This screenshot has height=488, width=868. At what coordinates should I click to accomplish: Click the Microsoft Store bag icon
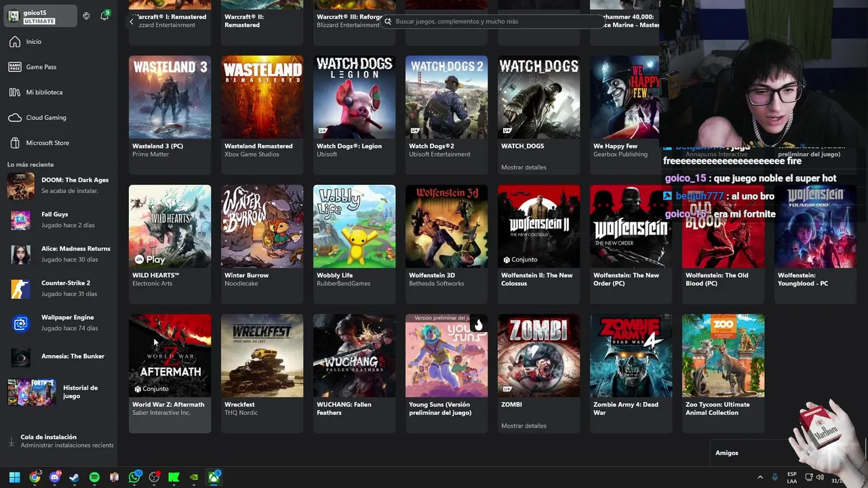[x=15, y=143]
